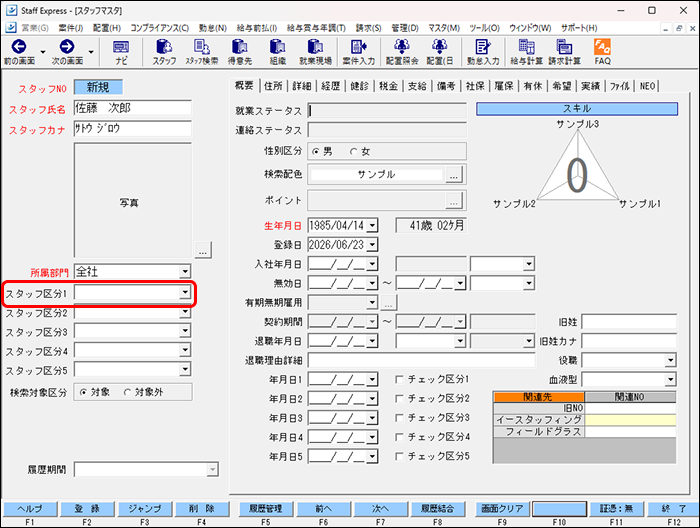
Task: Click the イースタッフィング 関連NO cell
Action: pyautogui.click(x=630, y=420)
